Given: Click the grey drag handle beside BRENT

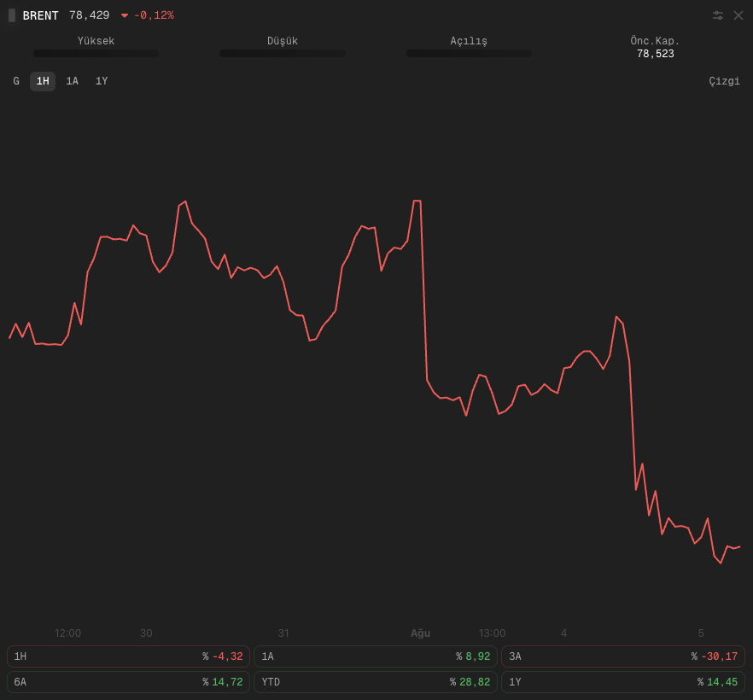Looking at the screenshot, I should (12, 15).
